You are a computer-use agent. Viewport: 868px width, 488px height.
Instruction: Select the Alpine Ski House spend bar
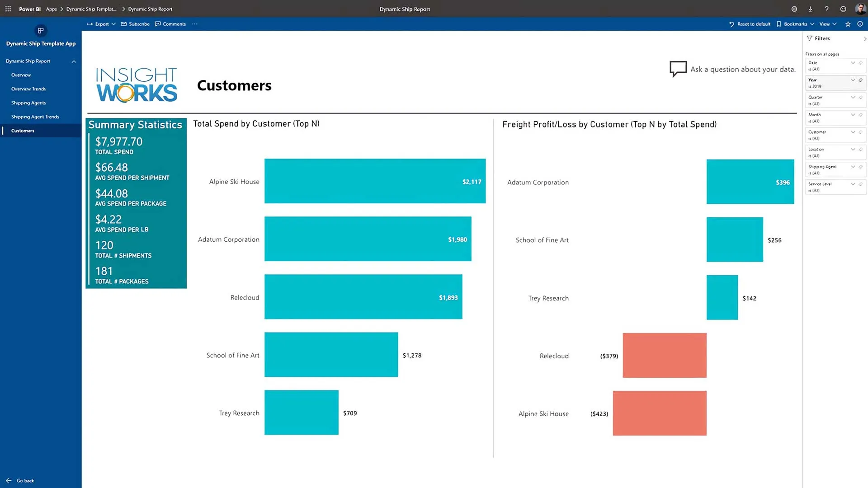click(x=375, y=181)
